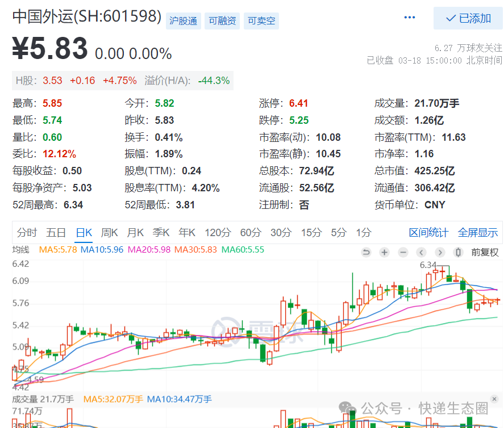Click the H股 price 3.53
Image resolution: width=504 pixels, height=428 pixels.
pyautogui.click(x=52, y=80)
